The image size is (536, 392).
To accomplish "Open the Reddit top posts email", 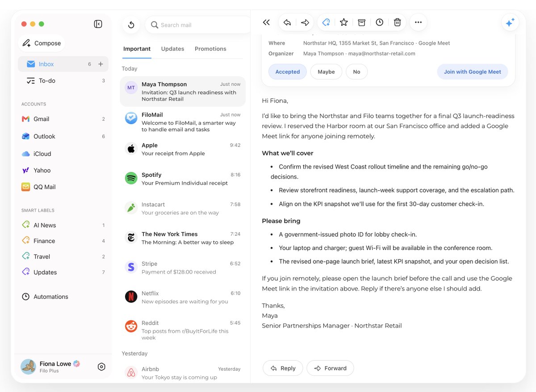I will (x=183, y=330).
